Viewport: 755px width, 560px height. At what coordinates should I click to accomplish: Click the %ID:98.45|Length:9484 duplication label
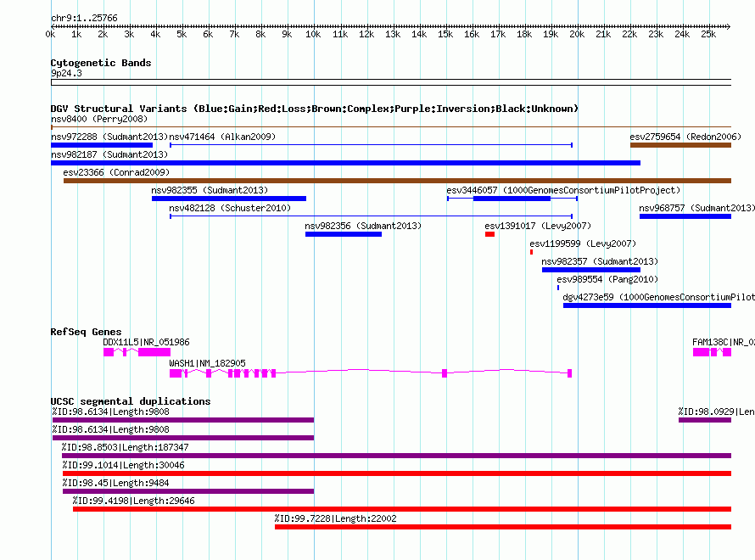tap(115, 483)
